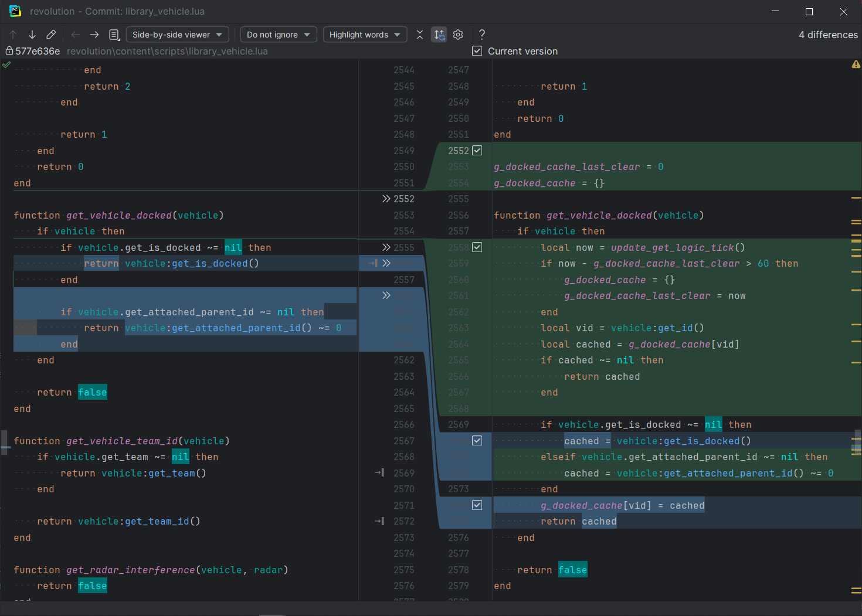The image size is (862, 616).
Task: Apply change chevron at left line 2552
Action: [386, 199]
